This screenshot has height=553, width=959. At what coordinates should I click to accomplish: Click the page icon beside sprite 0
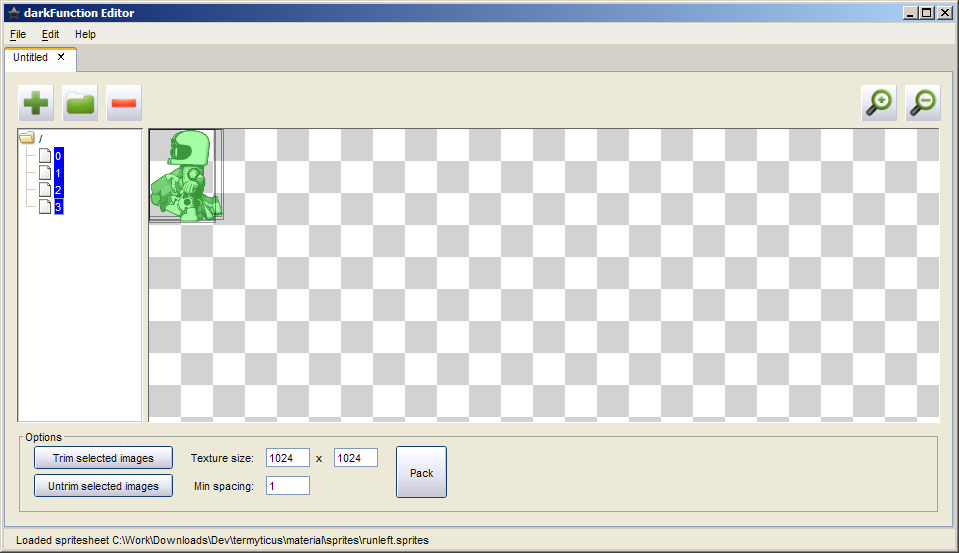[x=45, y=155]
